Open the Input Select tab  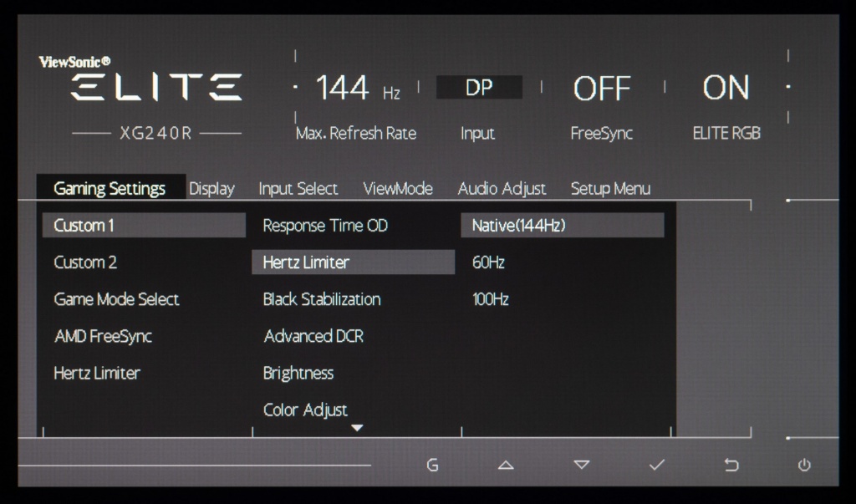(x=298, y=189)
